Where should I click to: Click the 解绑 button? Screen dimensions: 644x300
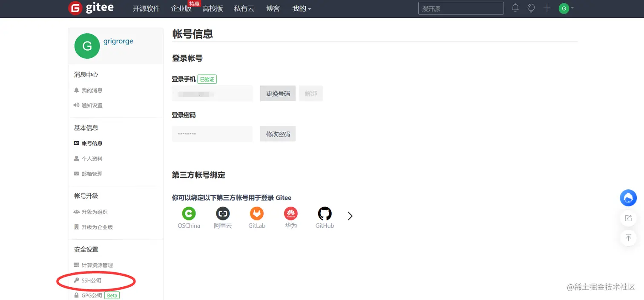[311, 93]
